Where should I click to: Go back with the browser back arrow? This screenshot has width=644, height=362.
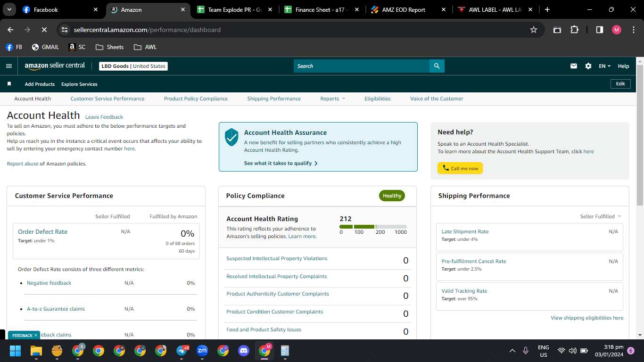coord(10,30)
